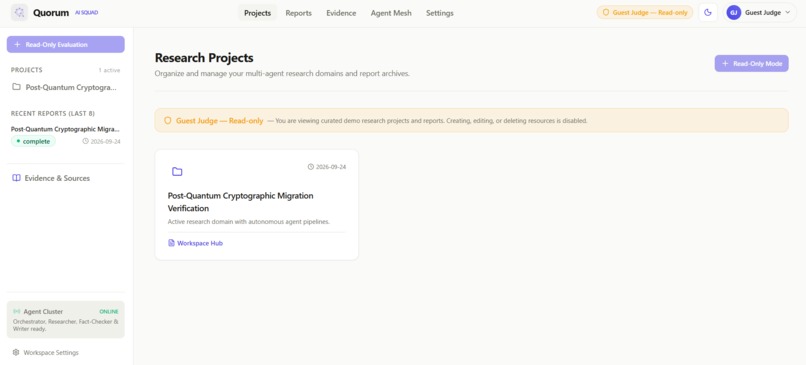Select Post-Quantum Cryptogra... project in sidebar
The image size is (806, 365).
[66, 87]
